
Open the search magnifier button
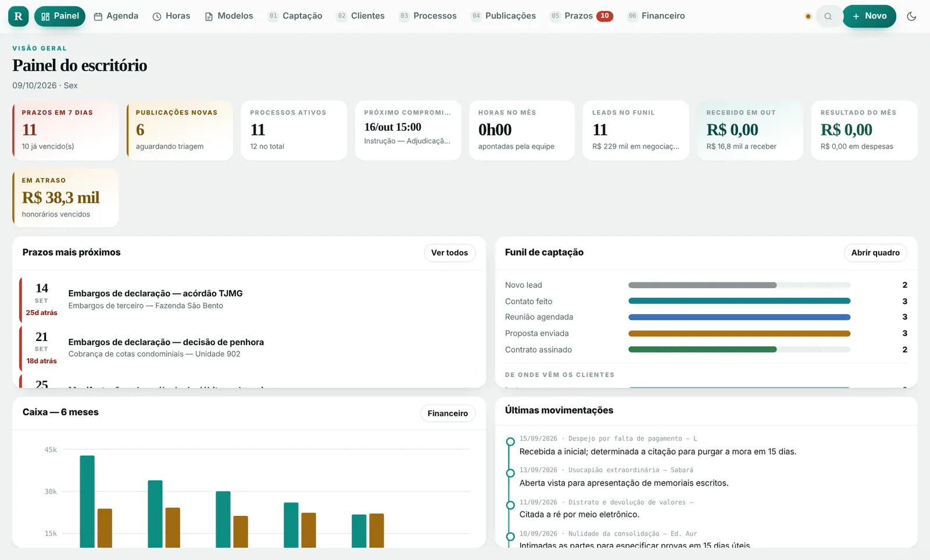pyautogui.click(x=828, y=16)
